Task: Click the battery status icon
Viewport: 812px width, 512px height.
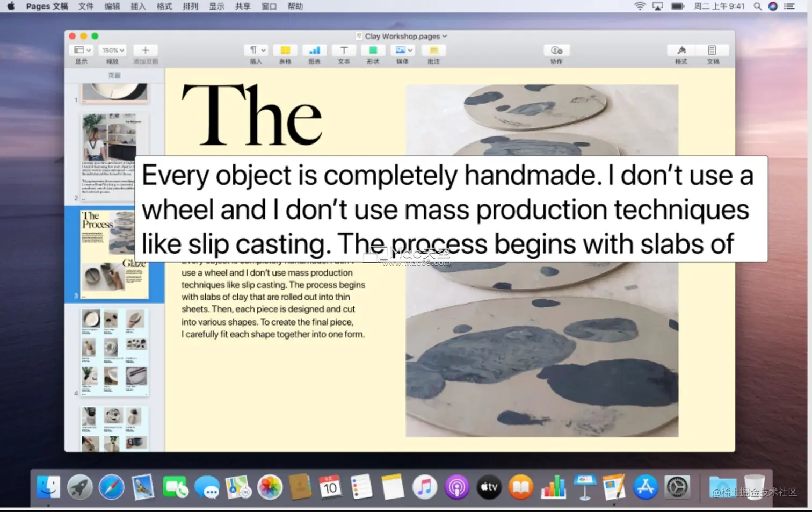Action: click(678, 6)
